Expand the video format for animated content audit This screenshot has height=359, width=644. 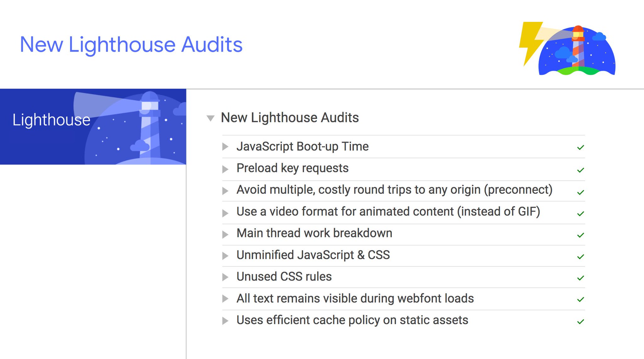tap(225, 213)
